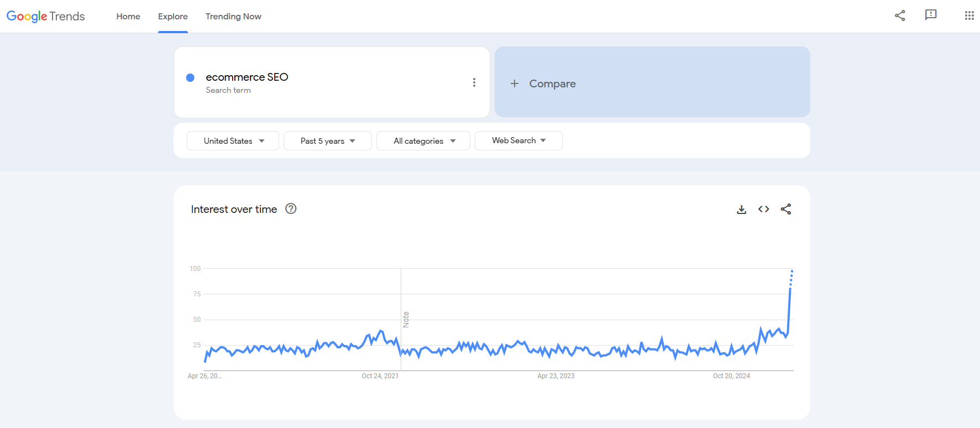Screen dimensions: 980x428
Task: Open help for Interest over time
Action: (291, 209)
